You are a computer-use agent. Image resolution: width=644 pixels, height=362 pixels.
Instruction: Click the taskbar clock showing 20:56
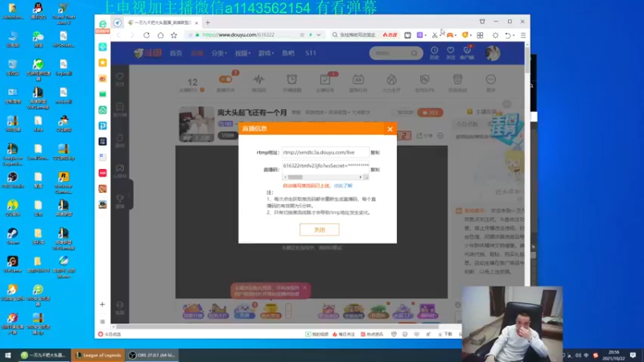tap(613, 355)
